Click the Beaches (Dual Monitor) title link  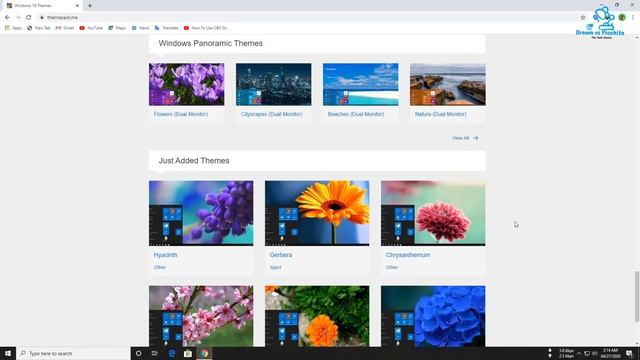point(356,114)
